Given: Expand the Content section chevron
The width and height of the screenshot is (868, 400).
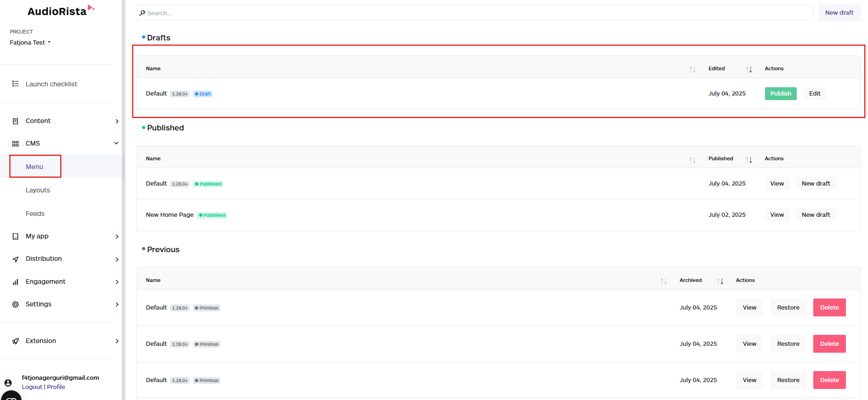Looking at the screenshot, I should 117,121.
